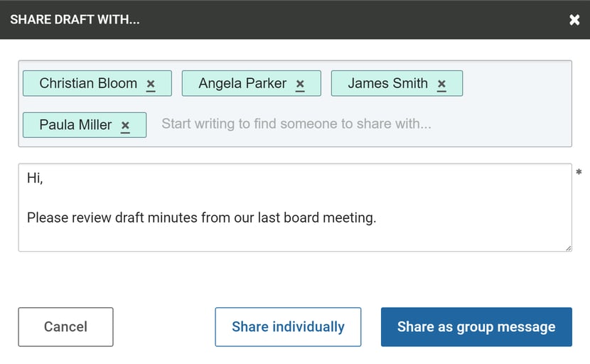Viewport: 590px width, 364px height.
Task: Grab the message box resize handle
Action: 568,248
